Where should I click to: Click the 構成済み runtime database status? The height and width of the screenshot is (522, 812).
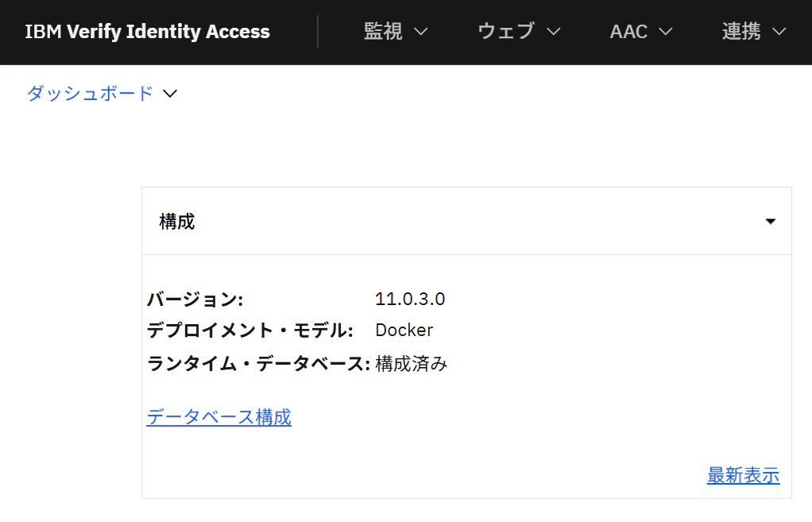(x=412, y=364)
